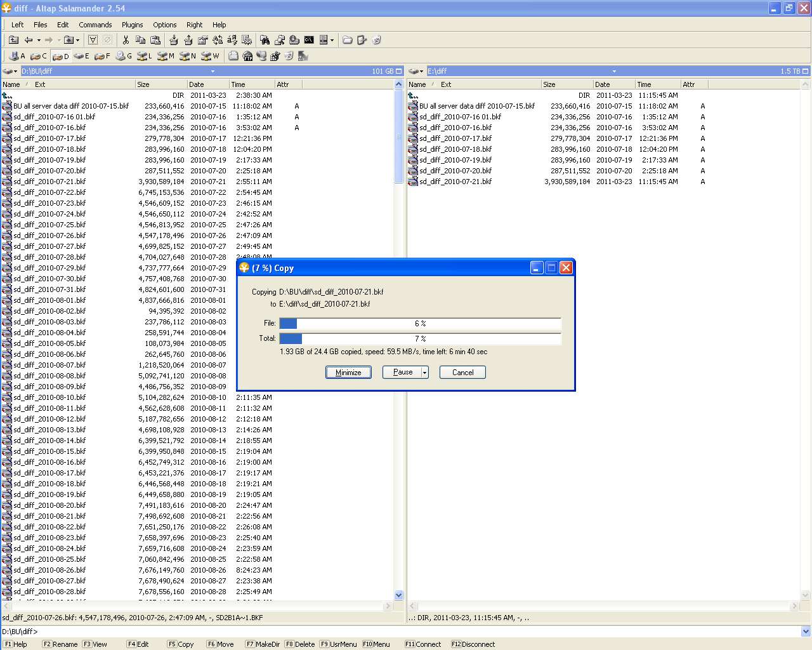Open the file Properties toolbar icon
Viewport: 812px width, 650px height.
click(202, 40)
